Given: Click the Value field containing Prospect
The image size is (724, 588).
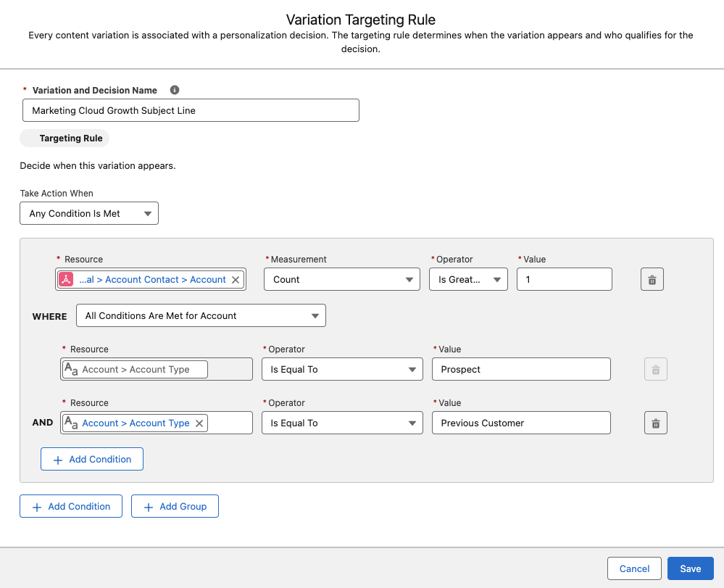Looking at the screenshot, I should pos(521,370).
